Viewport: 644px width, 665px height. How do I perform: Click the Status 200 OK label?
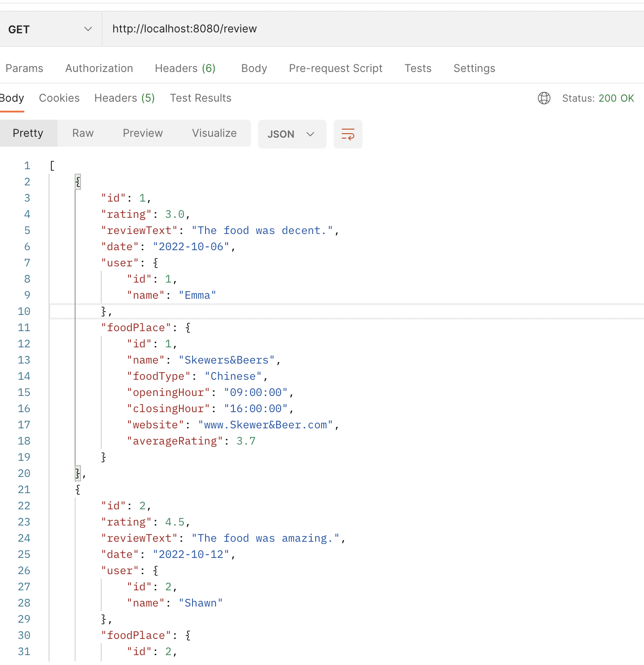click(x=598, y=98)
